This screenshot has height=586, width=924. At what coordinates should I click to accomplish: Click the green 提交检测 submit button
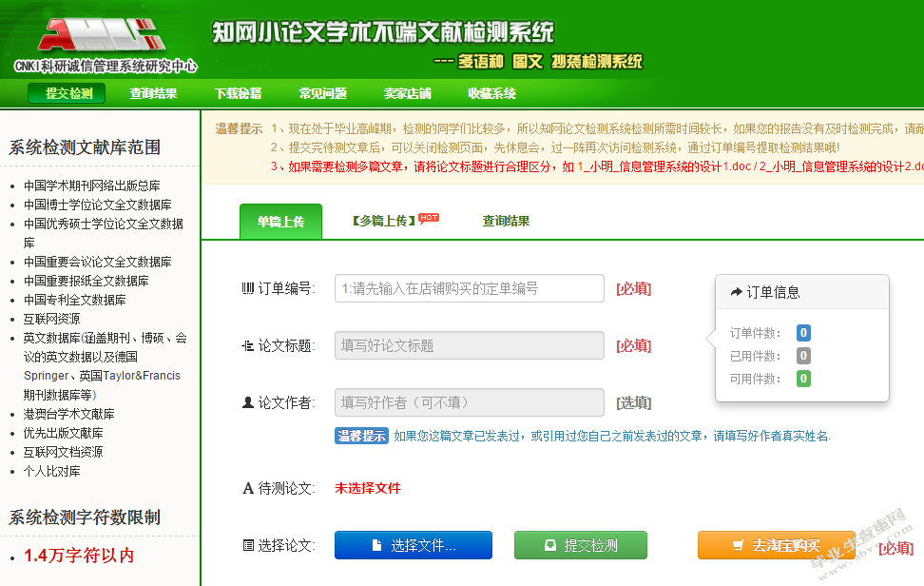tap(581, 545)
